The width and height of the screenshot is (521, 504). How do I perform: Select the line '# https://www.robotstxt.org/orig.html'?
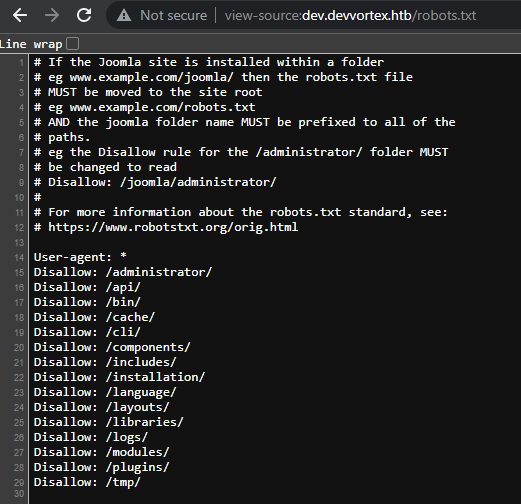click(x=166, y=227)
